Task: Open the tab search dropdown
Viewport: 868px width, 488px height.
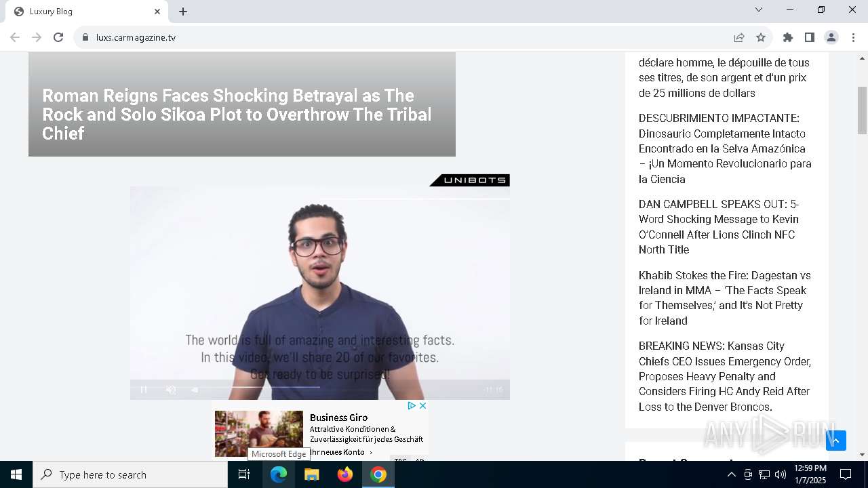Action: (x=759, y=9)
